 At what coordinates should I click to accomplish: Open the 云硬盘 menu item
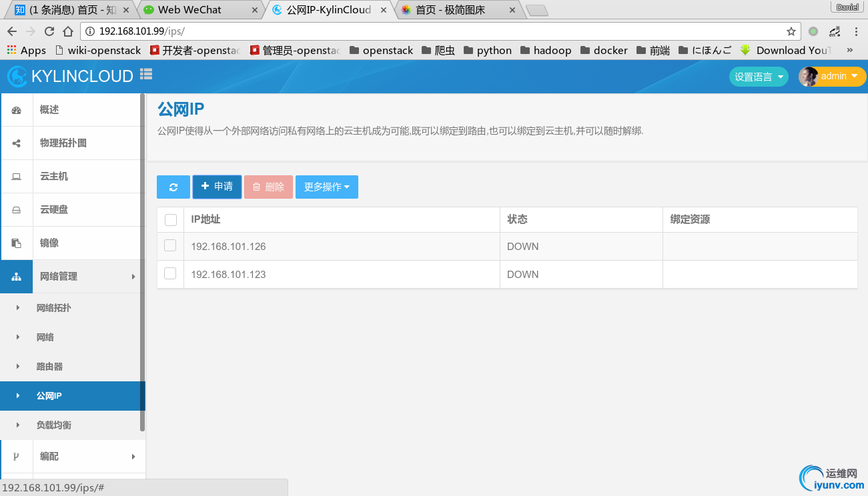coord(54,210)
